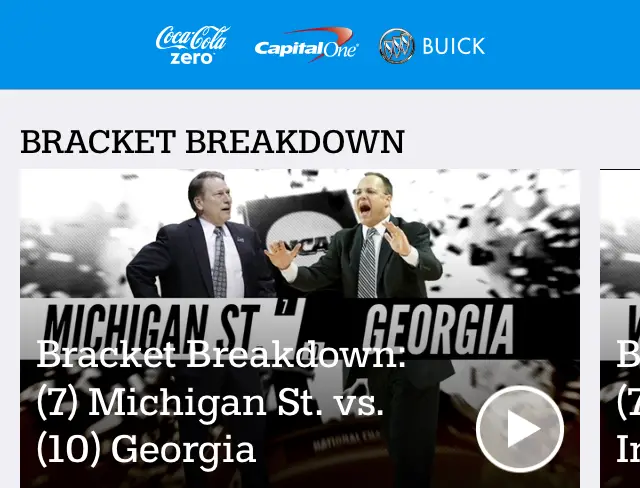The height and width of the screenshot is (488, 640).
Task: Click the seed number 7 badge
Action: click(x=286, y=307)
